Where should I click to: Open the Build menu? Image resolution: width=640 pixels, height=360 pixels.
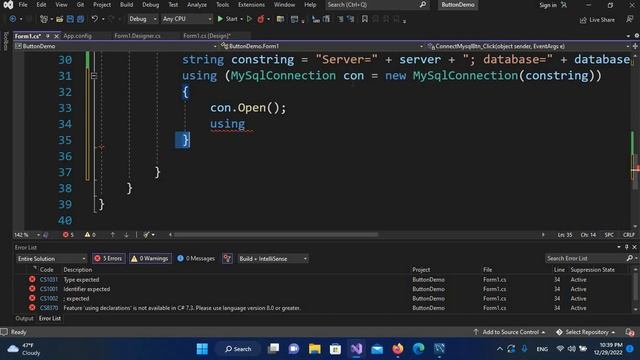tap(126, 5)
